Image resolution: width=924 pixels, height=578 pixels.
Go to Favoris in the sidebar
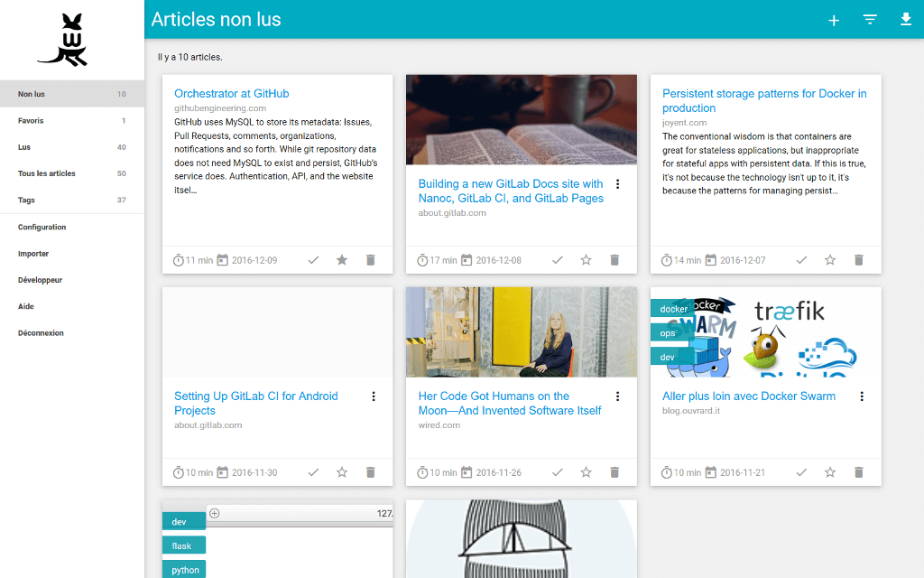(31, 120)
